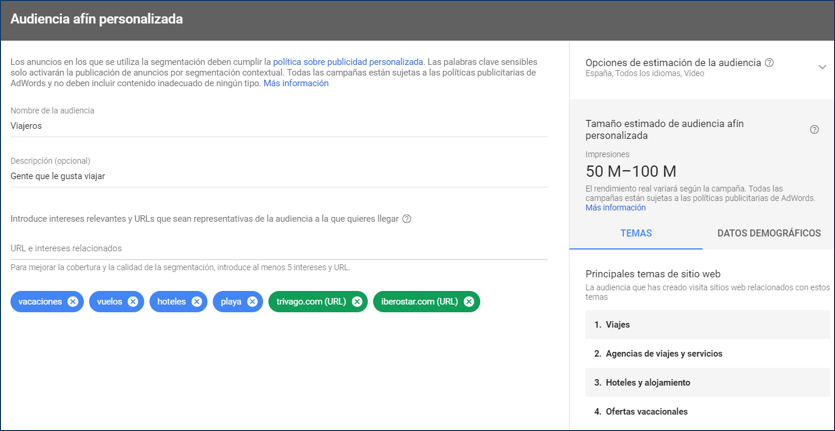The height and width of the screenshot is (431, 835).
Task: Click the Descripción (opcional) label
Action: click(x=50, y=160)
